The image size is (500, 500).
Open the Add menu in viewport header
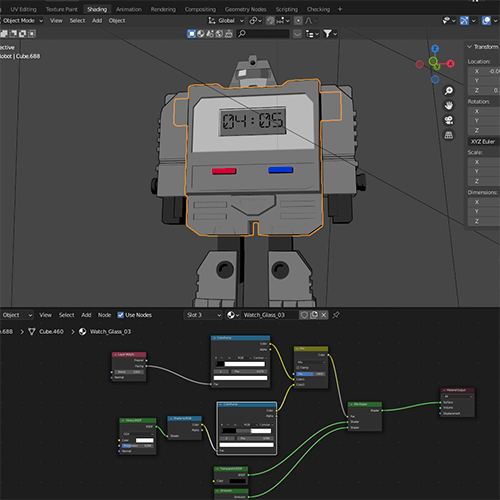[97, 21]
